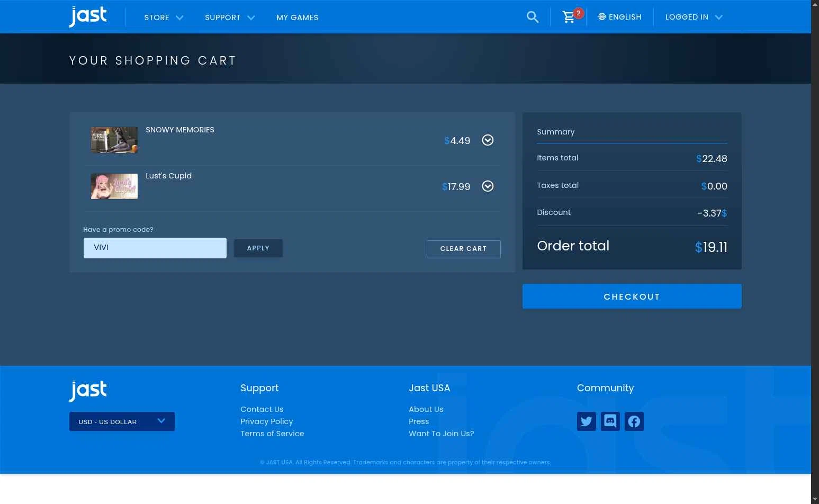Open the Terms of Service link
Screen dimensions: 819x504
point(272,434)
